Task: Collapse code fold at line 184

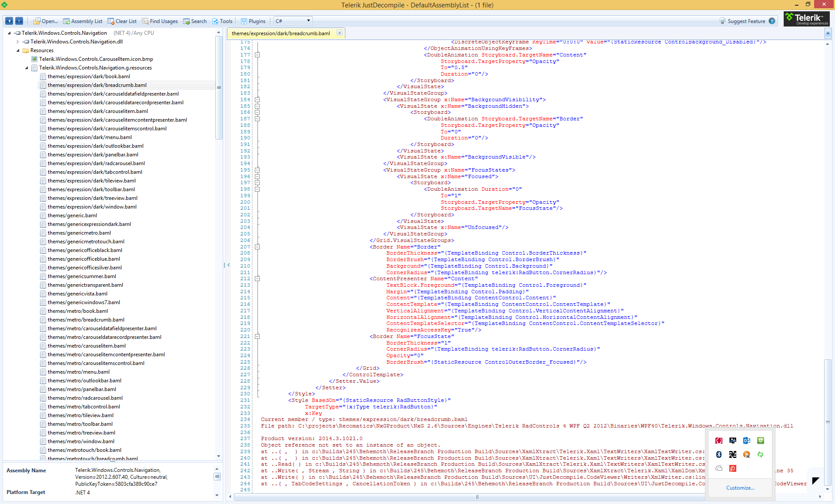Action: click(x=257, y=99)
